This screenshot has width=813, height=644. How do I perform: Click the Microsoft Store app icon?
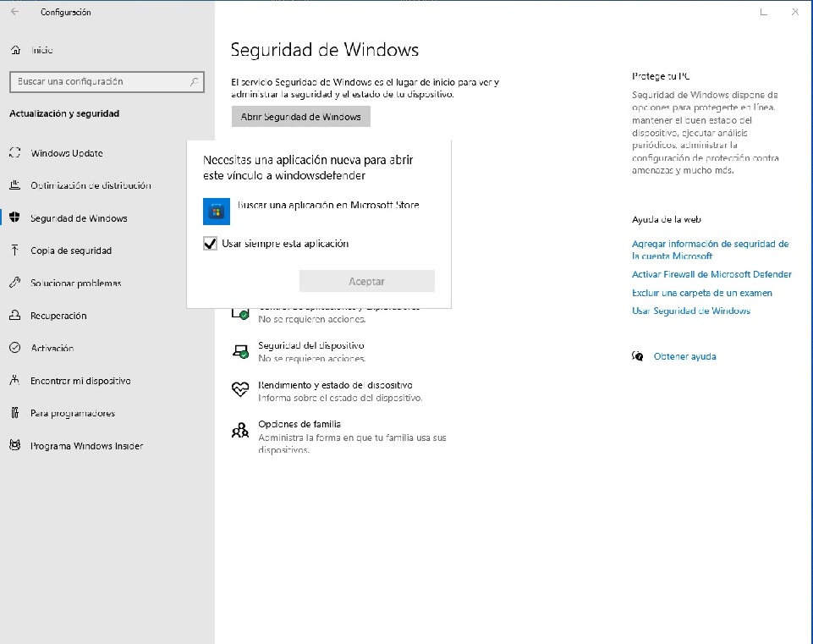point(217,211)
